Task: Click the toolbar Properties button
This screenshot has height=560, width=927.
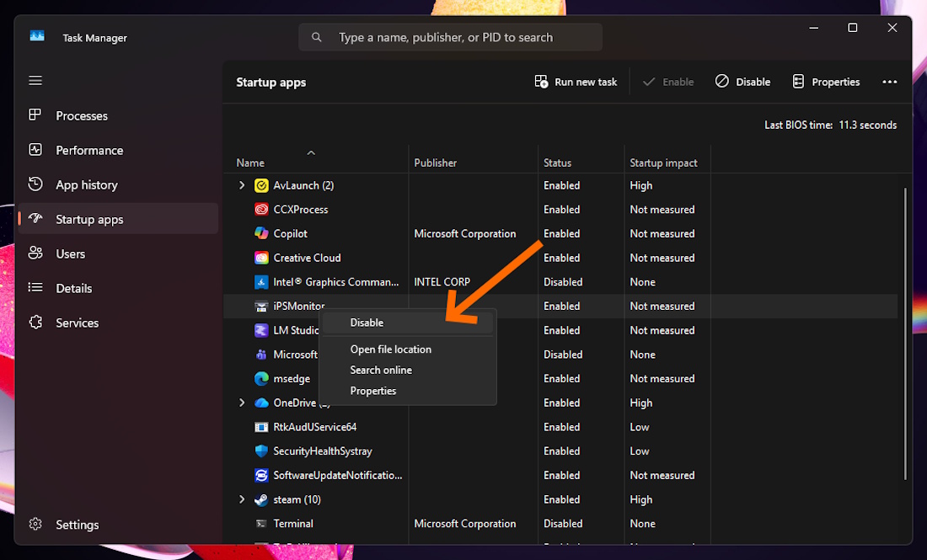Action: pos(826,83)
